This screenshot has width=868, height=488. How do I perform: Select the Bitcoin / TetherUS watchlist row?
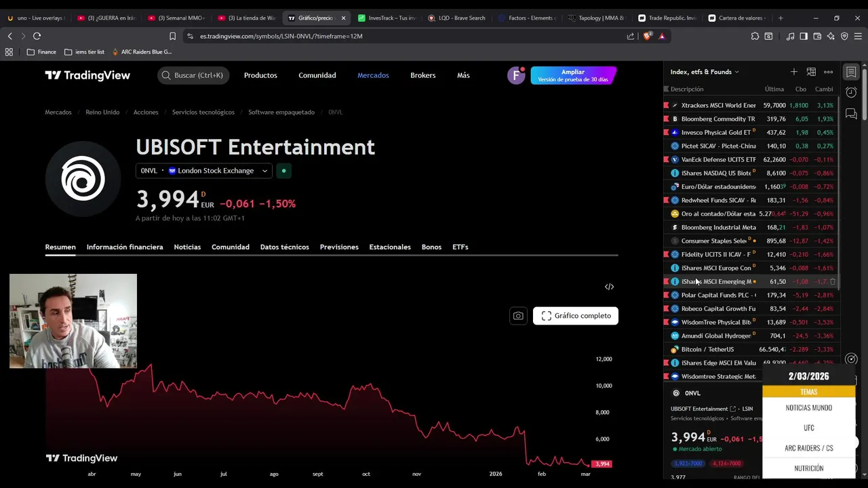pyautogui.click(x=750, y=349)
